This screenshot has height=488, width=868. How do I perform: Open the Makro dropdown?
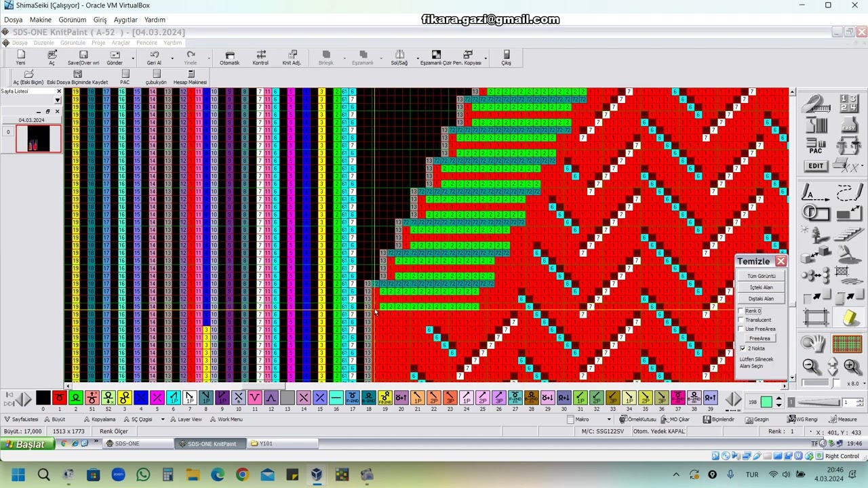pos(608,419)
